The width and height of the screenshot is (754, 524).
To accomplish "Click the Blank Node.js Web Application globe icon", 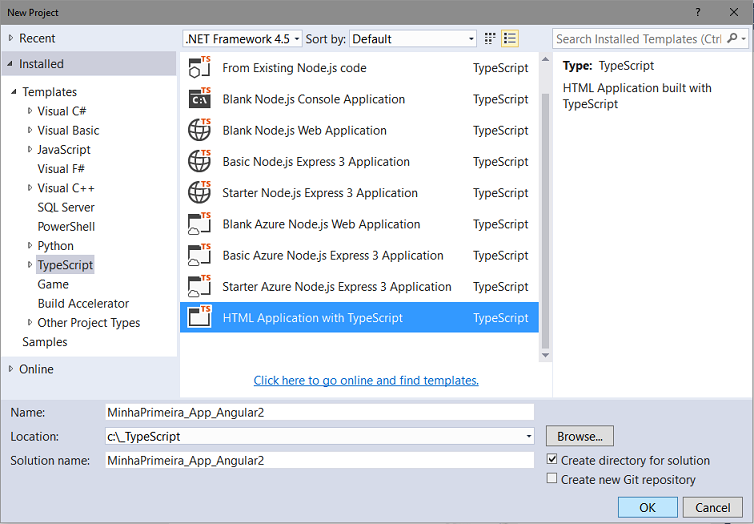I will click(200, 130).
